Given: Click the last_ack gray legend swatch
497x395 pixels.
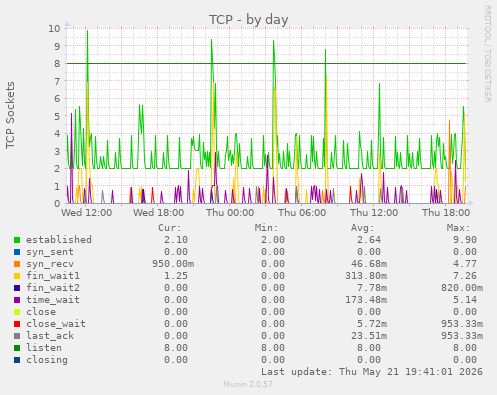Looking at the screenshot, I should (x=17, y=336).
